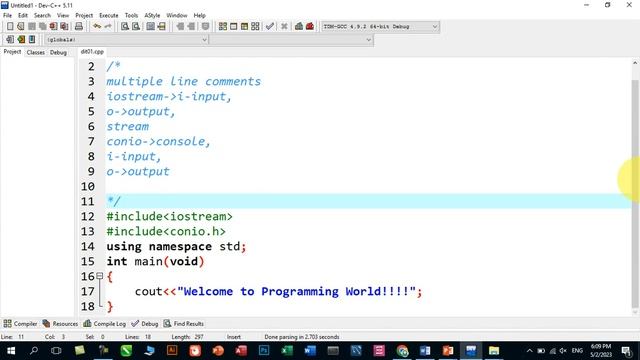Open Excel from the taskbar
Screen dimensions: 640x360
coord(287,351)
